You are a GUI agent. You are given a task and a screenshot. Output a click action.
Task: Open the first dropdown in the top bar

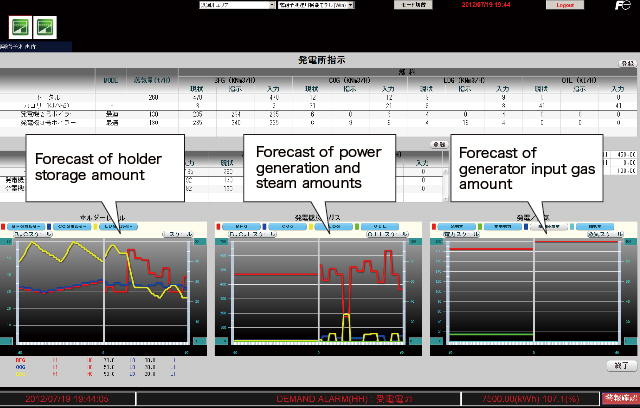click(x=238, y=5)
